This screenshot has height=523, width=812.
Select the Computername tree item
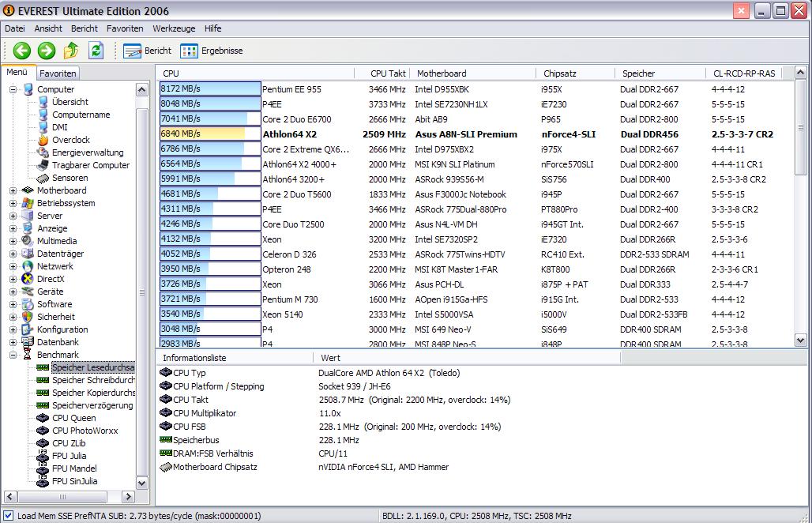click(x=81, y=115)
